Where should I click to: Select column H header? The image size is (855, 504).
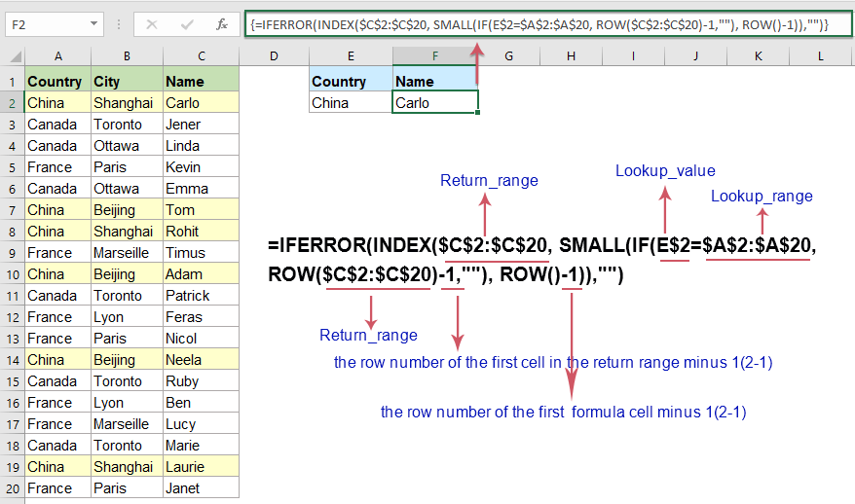coord(571,56)
